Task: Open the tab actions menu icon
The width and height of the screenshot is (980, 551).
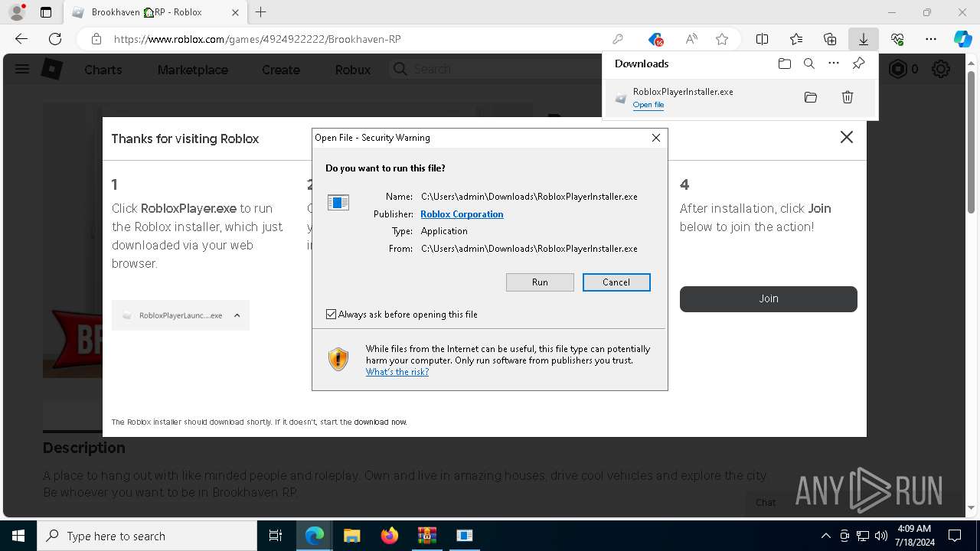Action: click(46, 12)
